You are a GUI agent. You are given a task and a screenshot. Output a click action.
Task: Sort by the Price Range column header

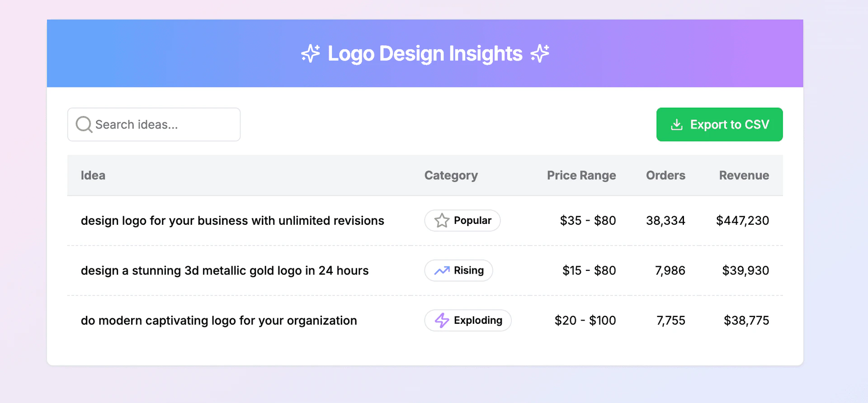(581, 175)
